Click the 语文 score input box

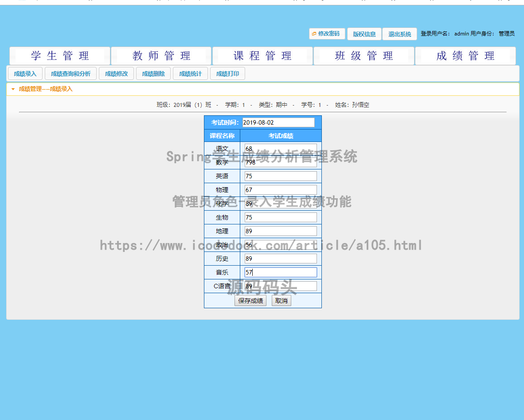click(x=280, y=148)
